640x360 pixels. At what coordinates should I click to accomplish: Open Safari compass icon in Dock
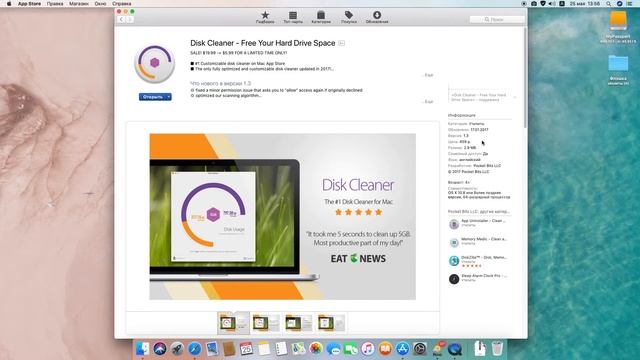click(x=195, y=349)
